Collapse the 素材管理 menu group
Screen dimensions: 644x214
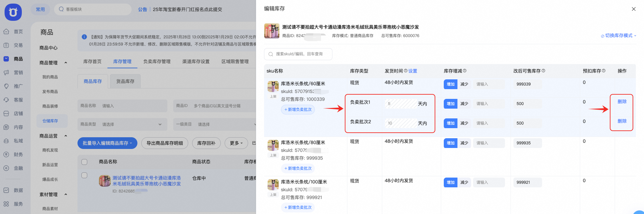(x=66, y=194)
